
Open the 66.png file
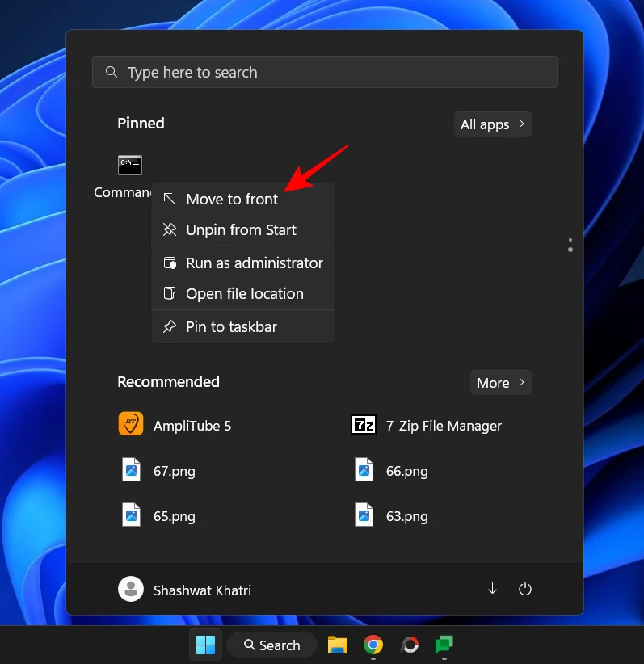(390, 470)
